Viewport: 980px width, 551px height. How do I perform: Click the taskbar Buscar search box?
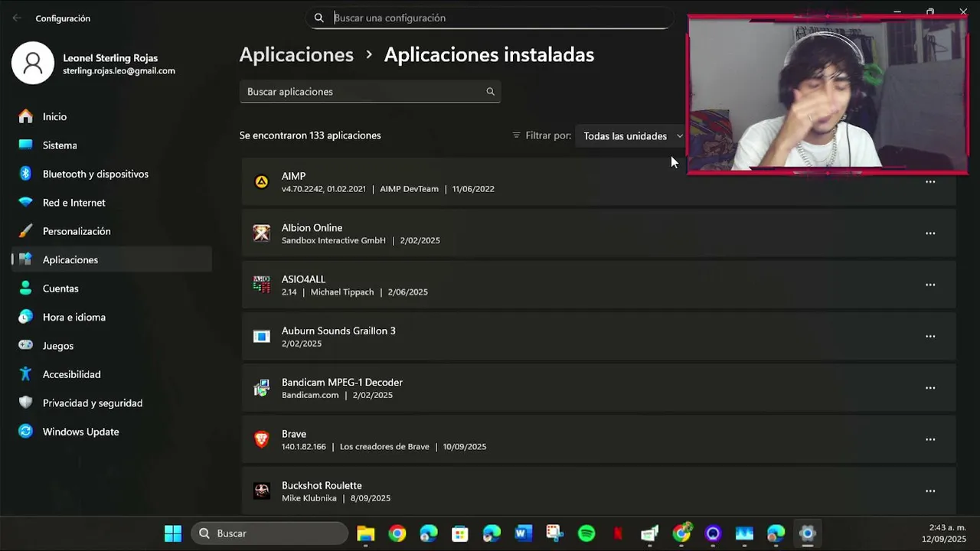click(x=269, y=533)
